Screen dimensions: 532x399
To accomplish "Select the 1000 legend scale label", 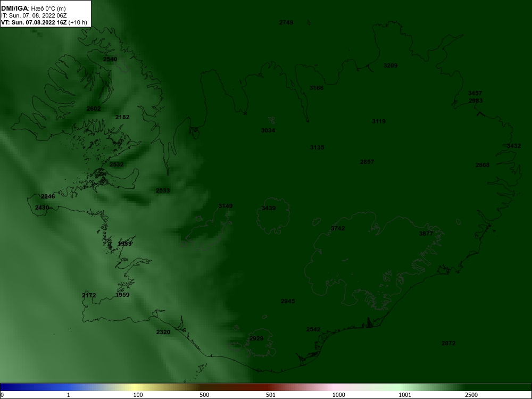I will tap(338, 395).
